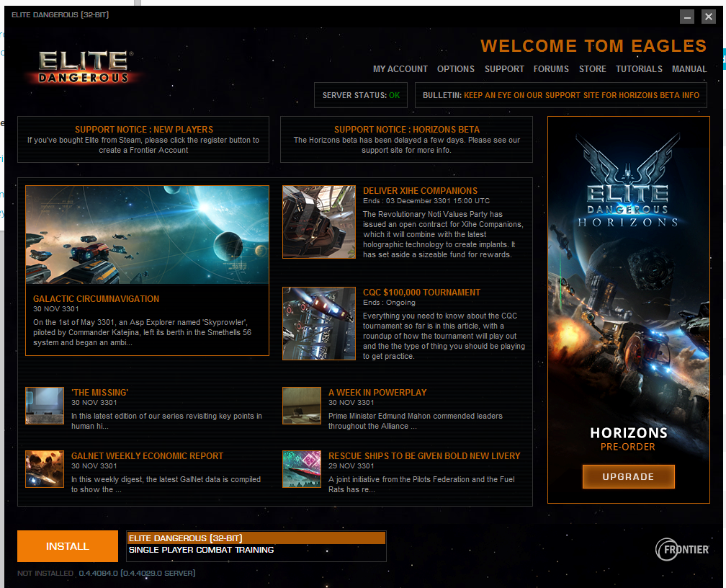
Task: Open Support Notice: Horizons Beta
Action: tap(406, 140)
